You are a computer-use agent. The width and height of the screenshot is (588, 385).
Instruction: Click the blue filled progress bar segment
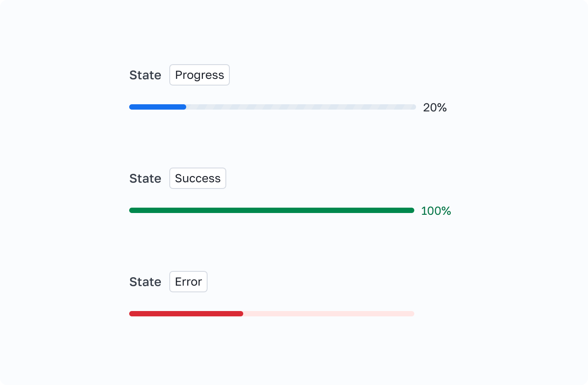[158, 107]
